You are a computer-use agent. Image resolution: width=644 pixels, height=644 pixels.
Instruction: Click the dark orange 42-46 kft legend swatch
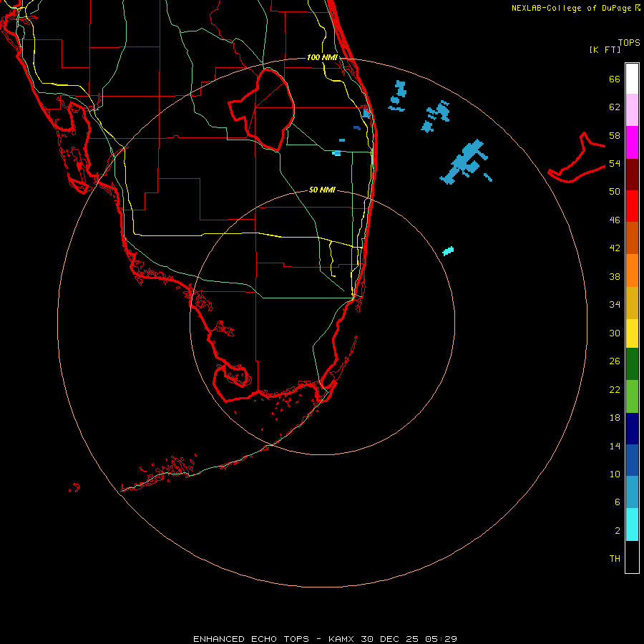click(632, 238)
